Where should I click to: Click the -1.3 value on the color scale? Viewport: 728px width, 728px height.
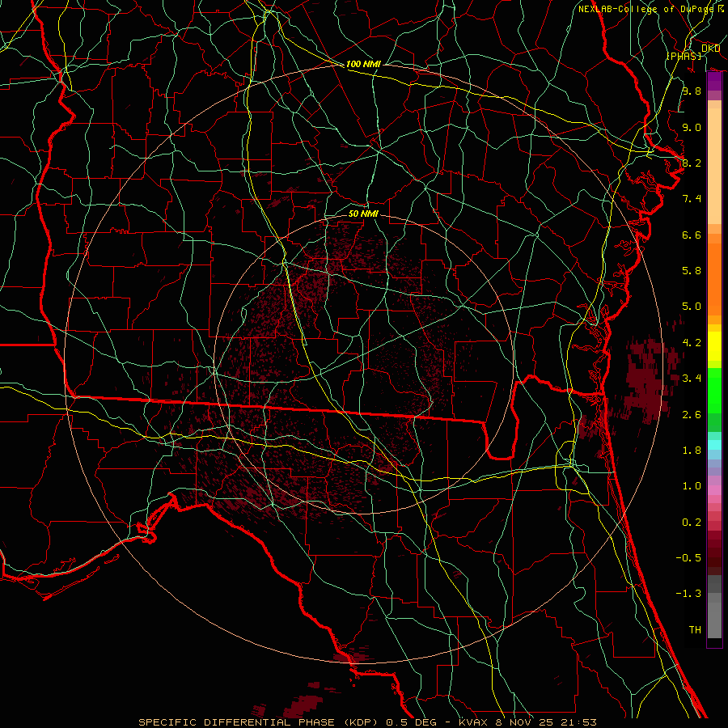pos(688,594)
